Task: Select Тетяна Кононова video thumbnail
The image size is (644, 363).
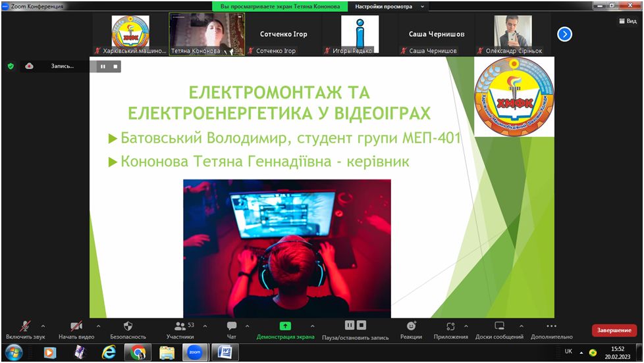Action: (207, 34)
